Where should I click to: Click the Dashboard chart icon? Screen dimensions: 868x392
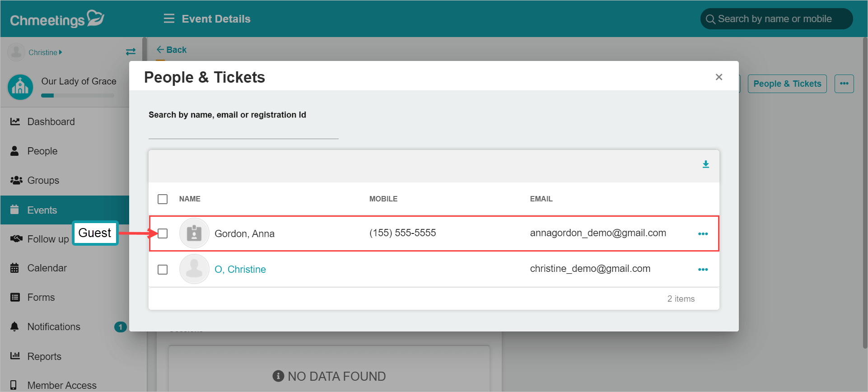tap(15, 121)
